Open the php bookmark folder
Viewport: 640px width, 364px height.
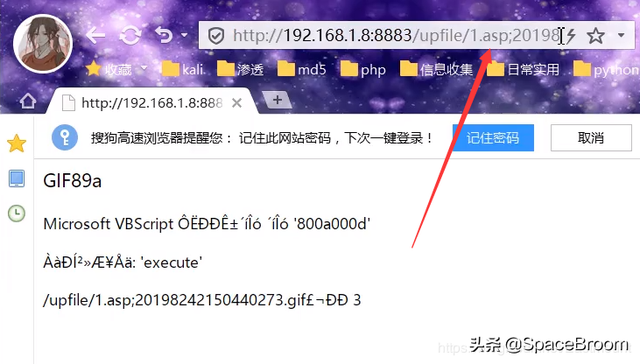(363, 69)
